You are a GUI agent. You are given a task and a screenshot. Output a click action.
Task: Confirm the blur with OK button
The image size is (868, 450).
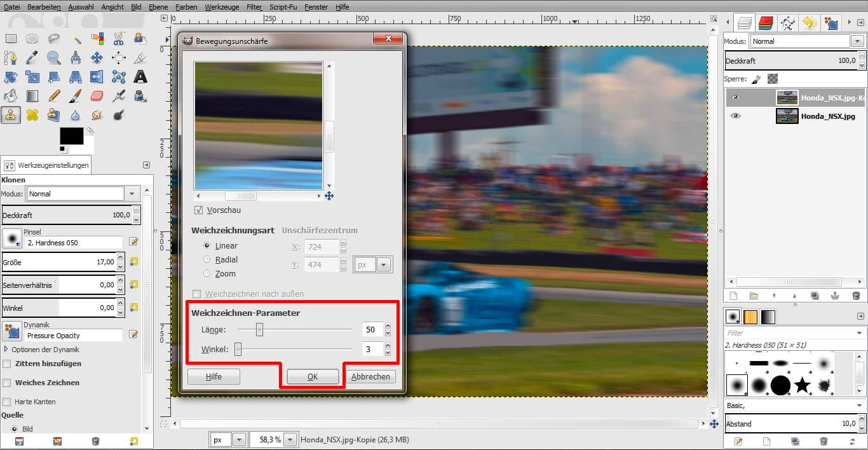pyautogui.click(x=313, y=376)
